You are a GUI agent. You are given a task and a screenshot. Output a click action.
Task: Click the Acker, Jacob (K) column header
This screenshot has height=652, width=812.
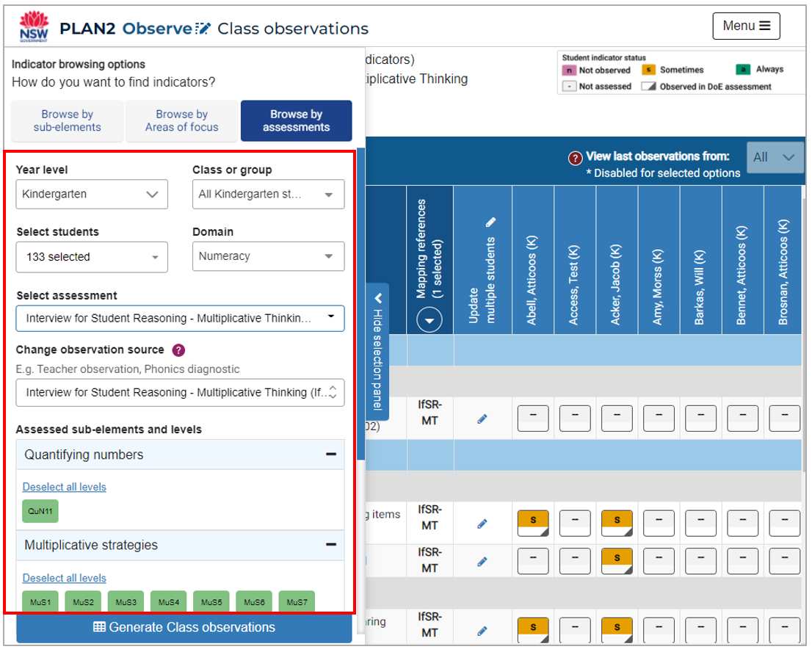click(x=616, y=260)
